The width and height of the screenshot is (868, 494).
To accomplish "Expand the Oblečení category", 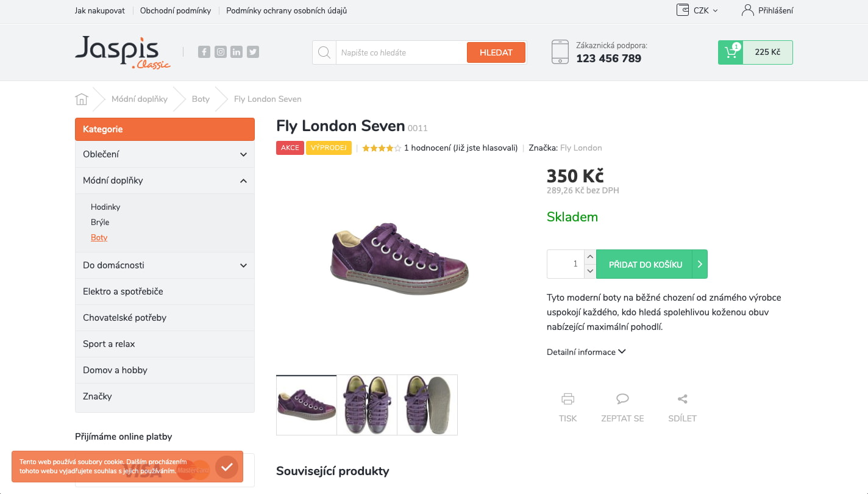I will [165, 154].
